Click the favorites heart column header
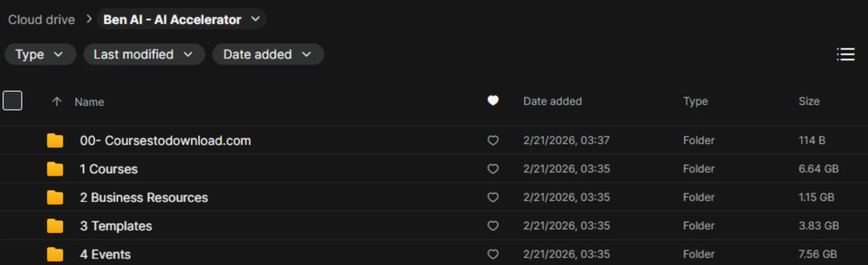This screenshot has width=868, height=265. [493, 101]
